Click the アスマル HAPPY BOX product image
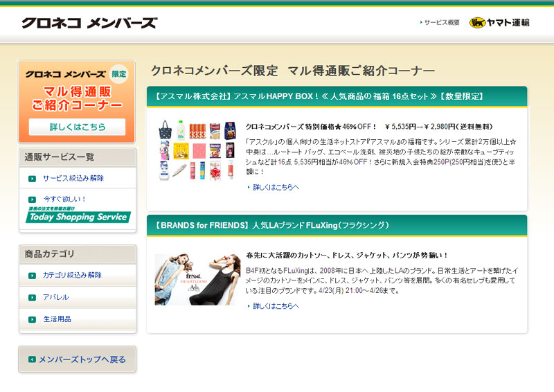The width and height of the screenshot is (554, 392). 197,150
